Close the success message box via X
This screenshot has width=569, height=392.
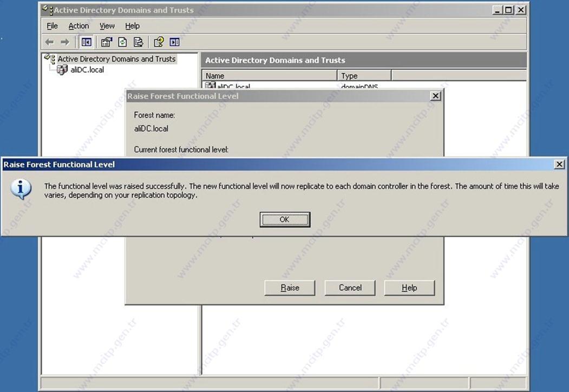(560, 165)
